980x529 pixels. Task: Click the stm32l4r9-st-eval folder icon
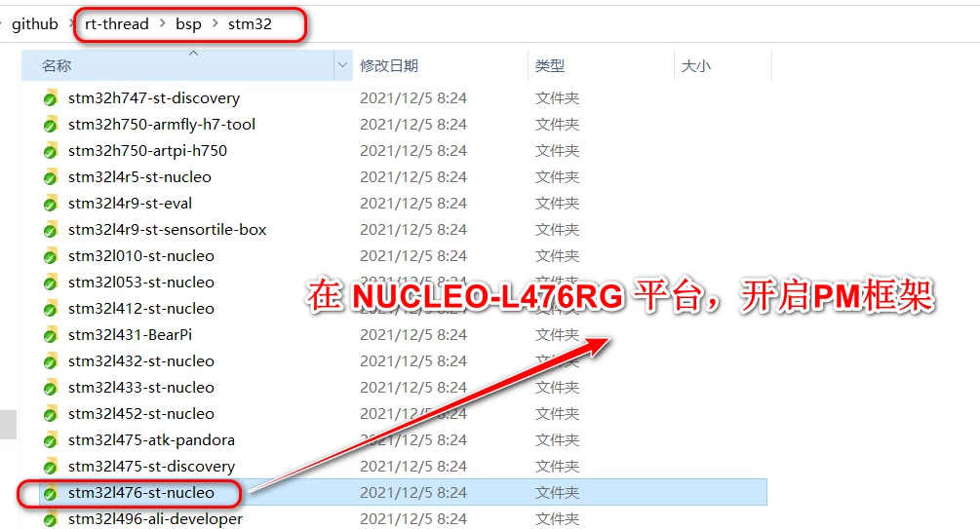[51, 204]
